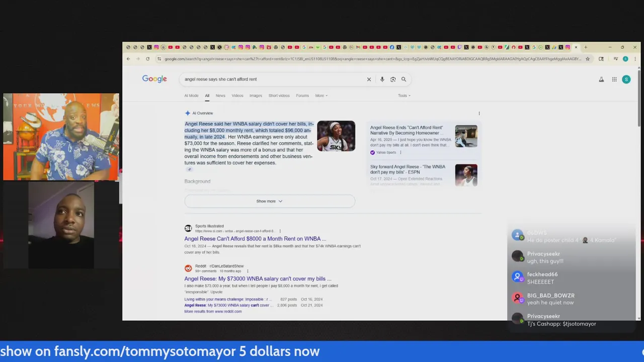Go back with the browser back arrow
The height and width of the screenshot is (362, 644).
(x=128, y=59)
